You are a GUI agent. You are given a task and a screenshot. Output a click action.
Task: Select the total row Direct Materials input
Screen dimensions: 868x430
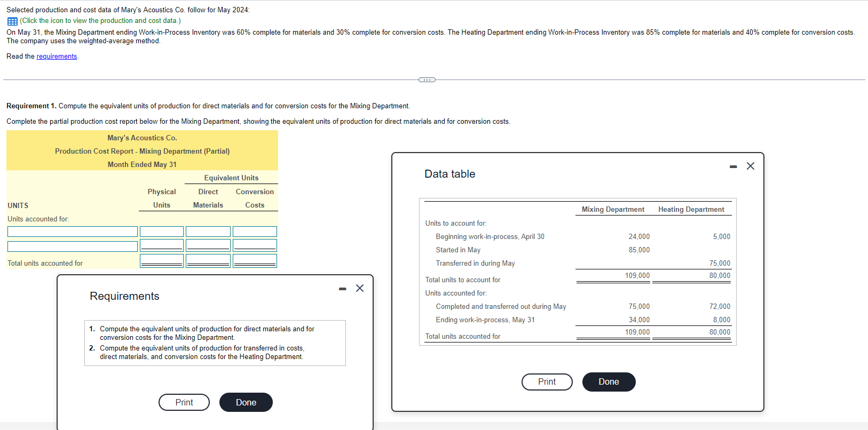pos(208,261)
